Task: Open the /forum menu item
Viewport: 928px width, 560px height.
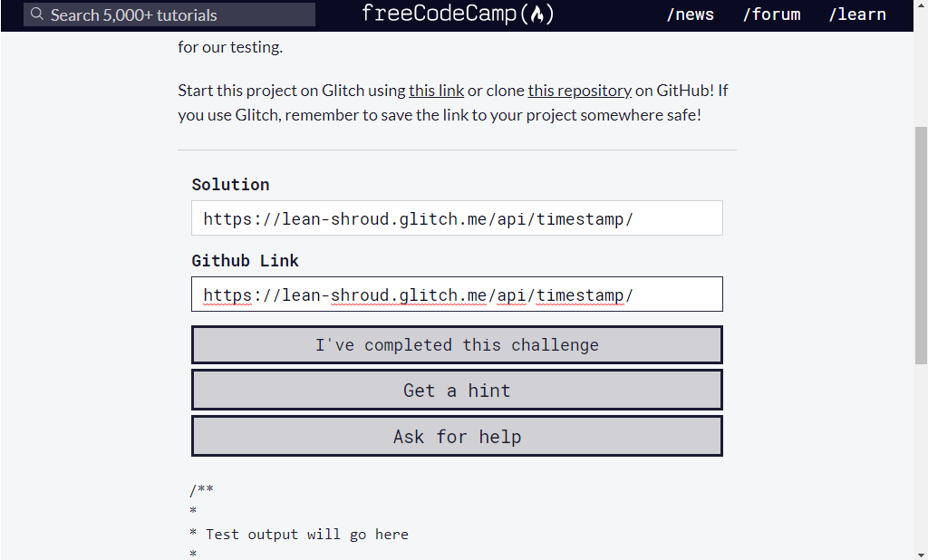Action: click(x=771, y=14)
